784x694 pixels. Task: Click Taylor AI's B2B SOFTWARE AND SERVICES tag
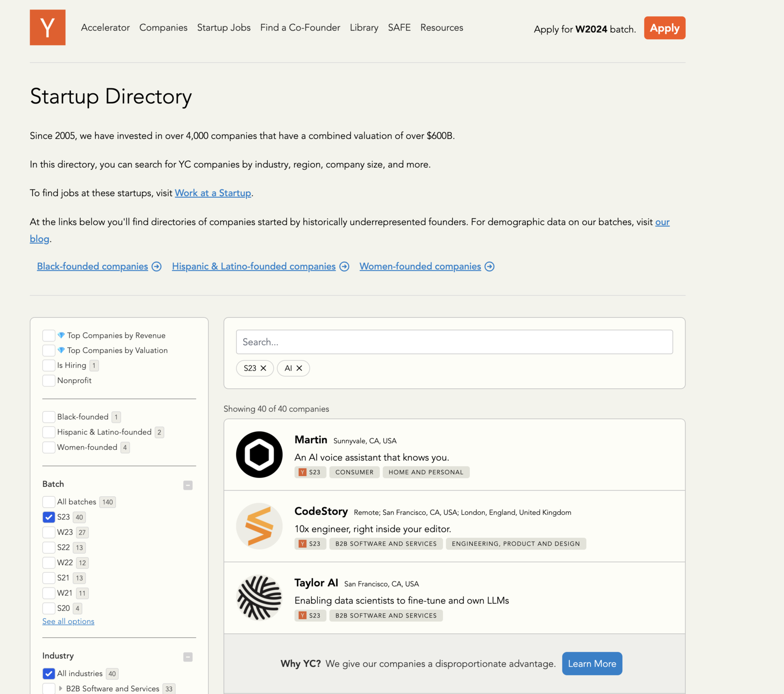pos(386,616)
